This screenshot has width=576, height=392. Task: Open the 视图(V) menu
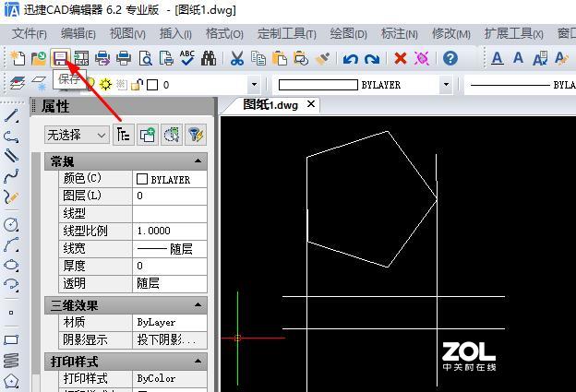click(x=127, y=34)
